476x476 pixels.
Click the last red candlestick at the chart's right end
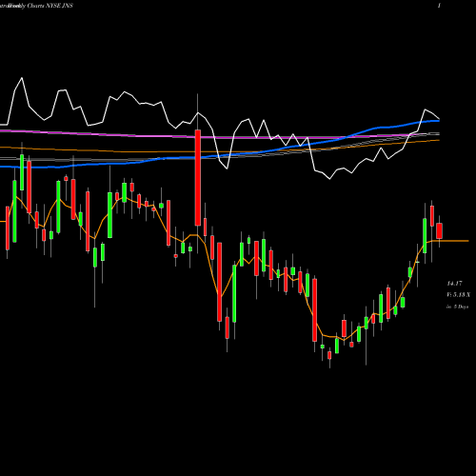(x=439, y=230)
